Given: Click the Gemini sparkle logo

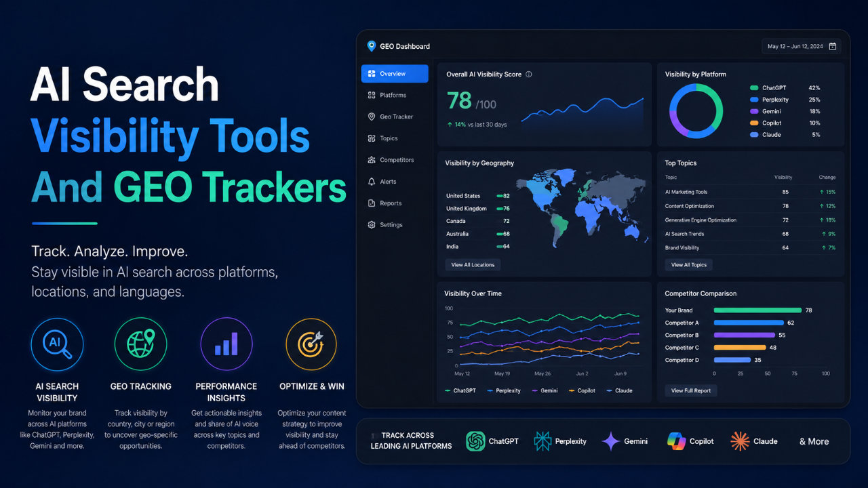Looking at the screenshot, I should [611, 441].
